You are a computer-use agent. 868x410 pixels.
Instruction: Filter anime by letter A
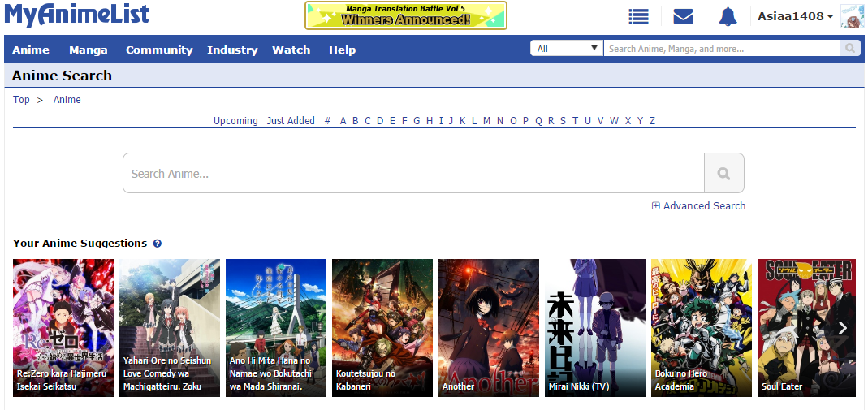[x=343, y=121]
